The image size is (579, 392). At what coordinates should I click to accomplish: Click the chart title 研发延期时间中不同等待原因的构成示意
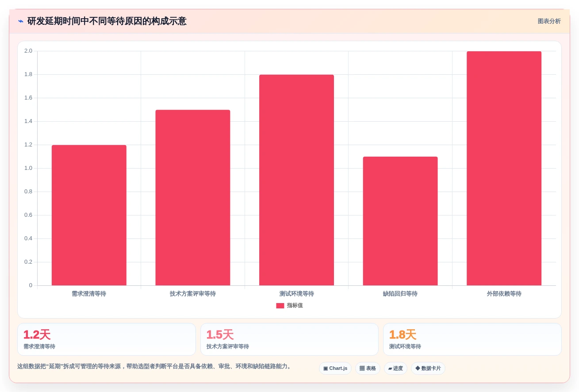(107, 21)
